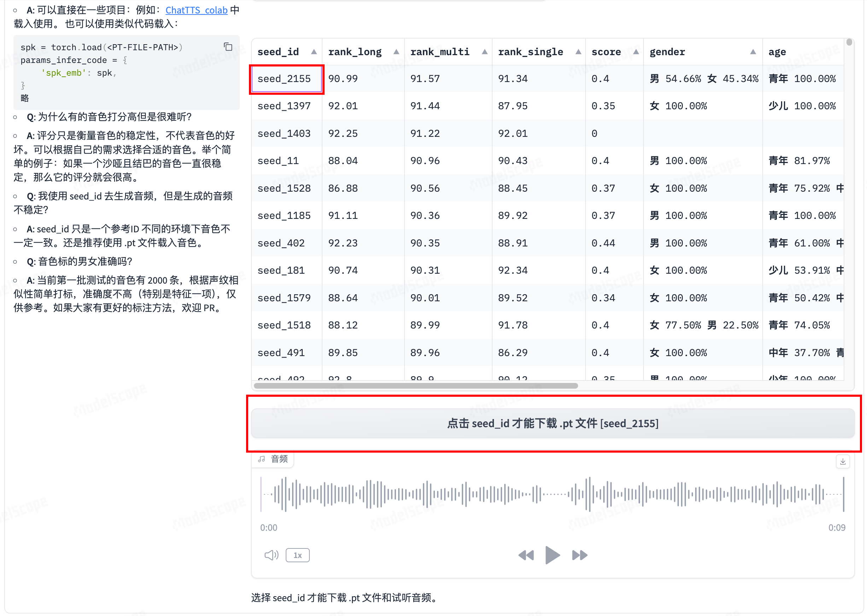Image resolution: width=867 pixels, height=616 pixels.
Task: Select the seed_1518 table cell
Action: coord(284,325)
